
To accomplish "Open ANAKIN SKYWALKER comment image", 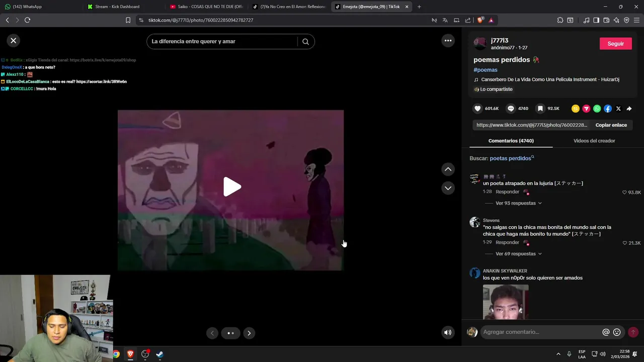I will 506,302.
